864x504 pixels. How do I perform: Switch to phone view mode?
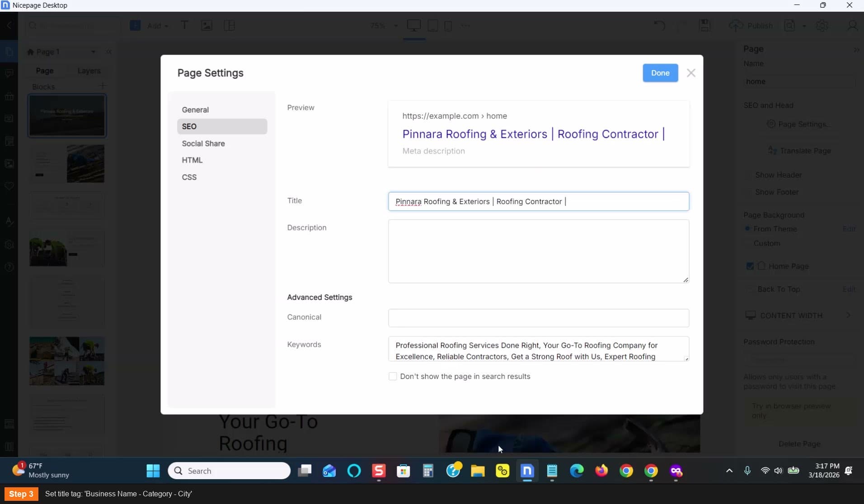pyautogui.click(x=448, y=26)
